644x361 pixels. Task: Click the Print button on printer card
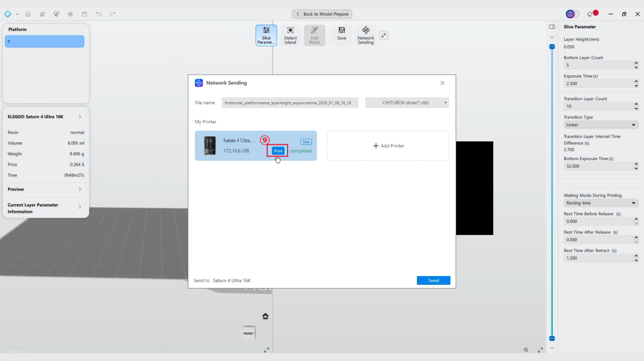pyautogui.click(x=278, y=151)
